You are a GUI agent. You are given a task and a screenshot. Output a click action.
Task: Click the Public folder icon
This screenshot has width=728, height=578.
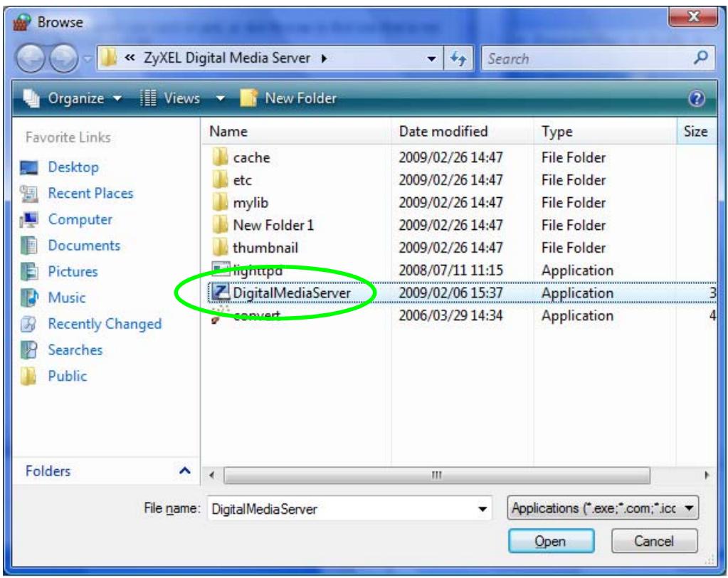28,376
